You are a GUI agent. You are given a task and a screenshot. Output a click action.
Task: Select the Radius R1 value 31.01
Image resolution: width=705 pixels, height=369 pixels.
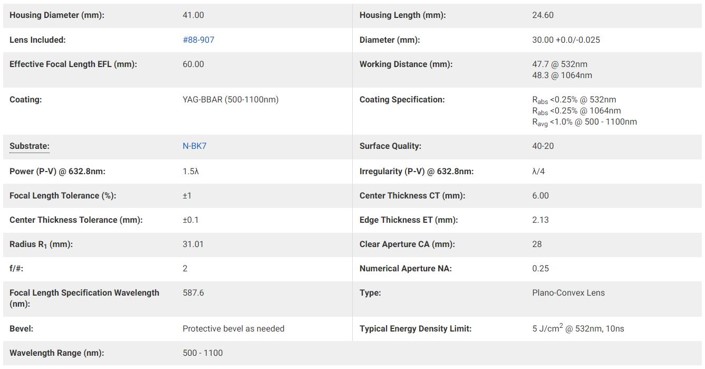[193, 244]
